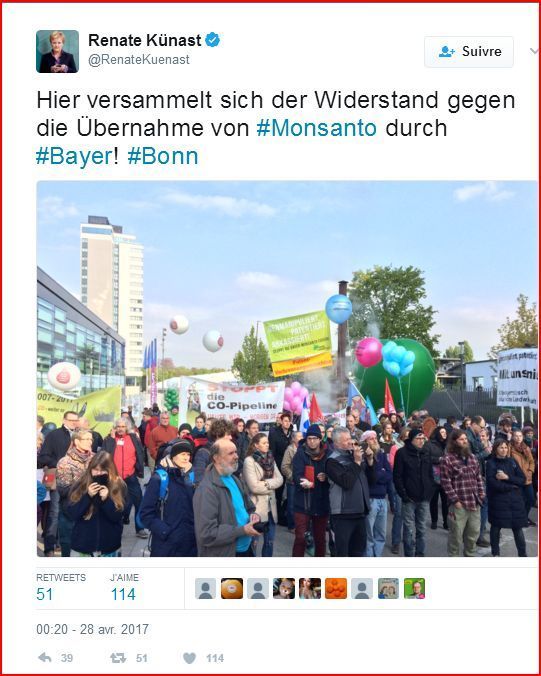Screen dimensions: 541x676
Task: Click the cat photo liker avatar
Action: coord(284,588)
